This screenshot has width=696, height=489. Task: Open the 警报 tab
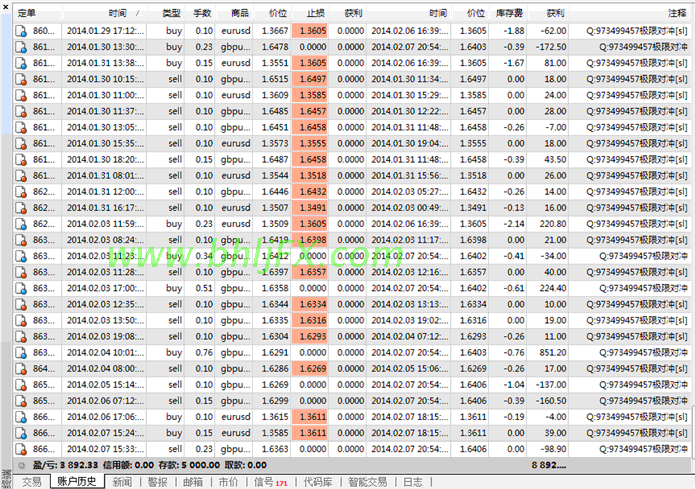(158, 482)
